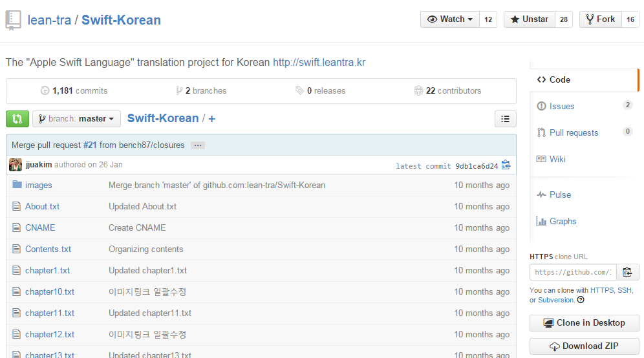Click Swift-Korean in the breadcrumb path

tap(163, 118)
